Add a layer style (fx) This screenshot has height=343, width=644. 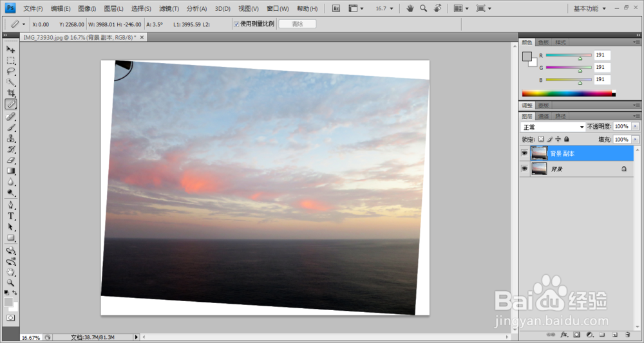(x=564, y=335)
